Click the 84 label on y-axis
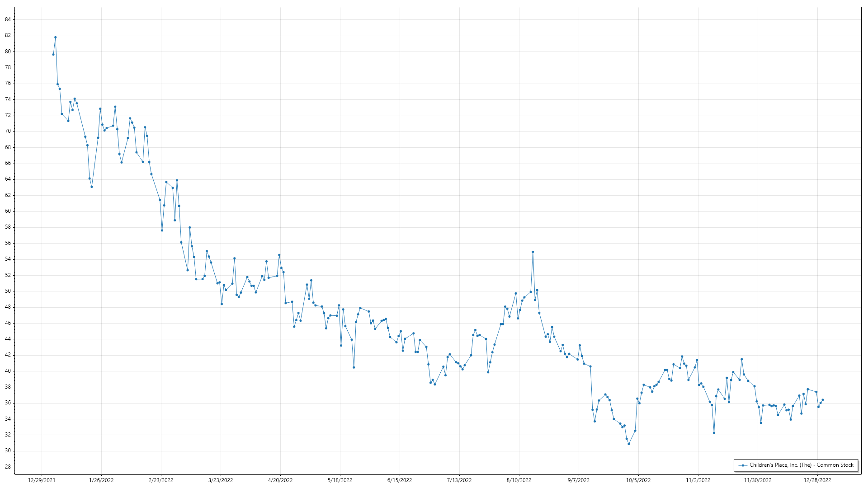 click(x=8, y=19)
